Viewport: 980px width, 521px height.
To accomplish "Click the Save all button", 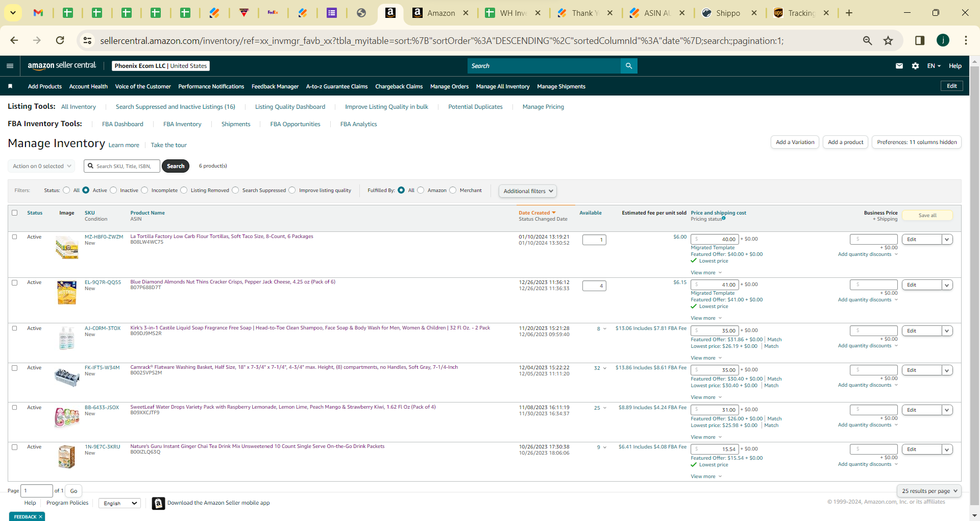I will (927, 216).
